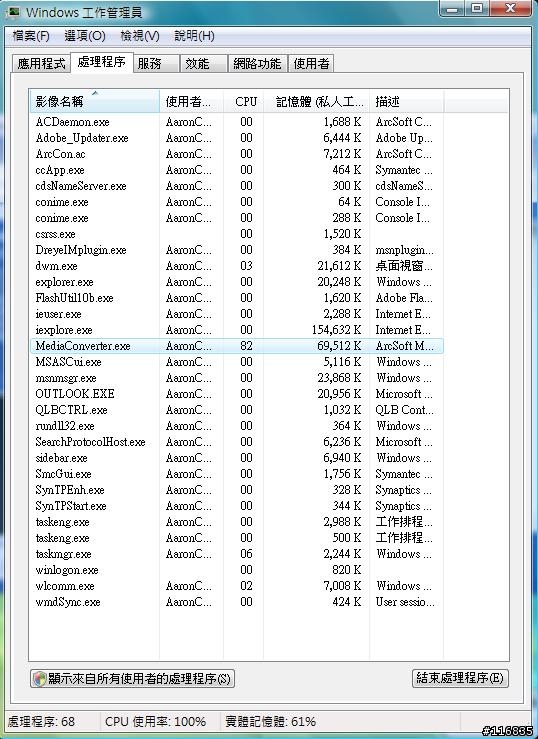This screenshot has height=739, width=538.
Task: Maximize the Task Manager window
Action: 477,8
